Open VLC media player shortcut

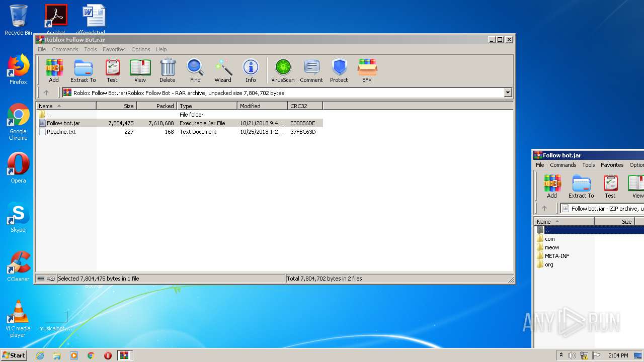pyautogui.click(x=18, y=319)
